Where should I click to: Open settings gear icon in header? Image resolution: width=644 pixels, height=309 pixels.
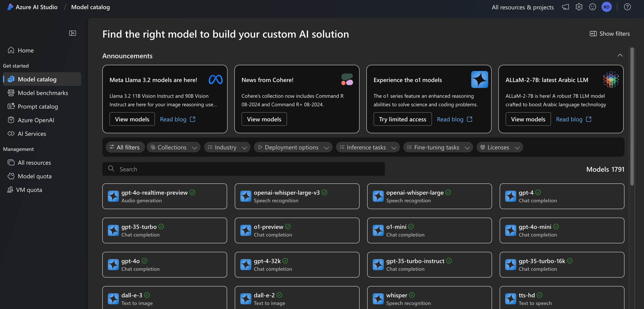[x=579, y=7]
